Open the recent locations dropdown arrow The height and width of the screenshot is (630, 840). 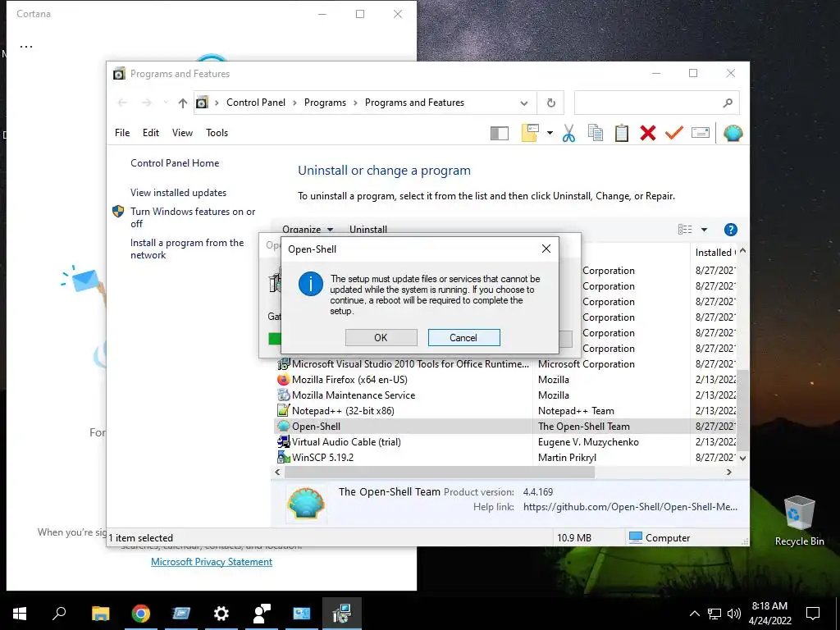click(166, 103)
